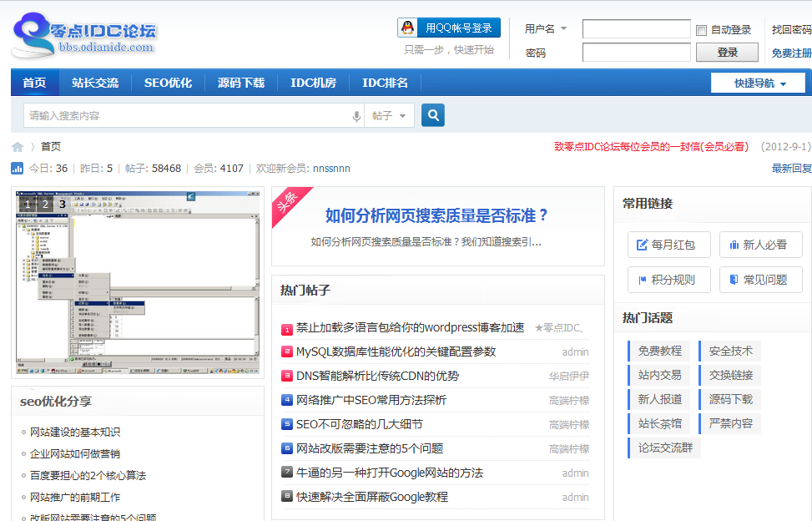Click the forum statistics bar chart icon
The height and width of the screenshot is (521, 812).
[18, 169]
